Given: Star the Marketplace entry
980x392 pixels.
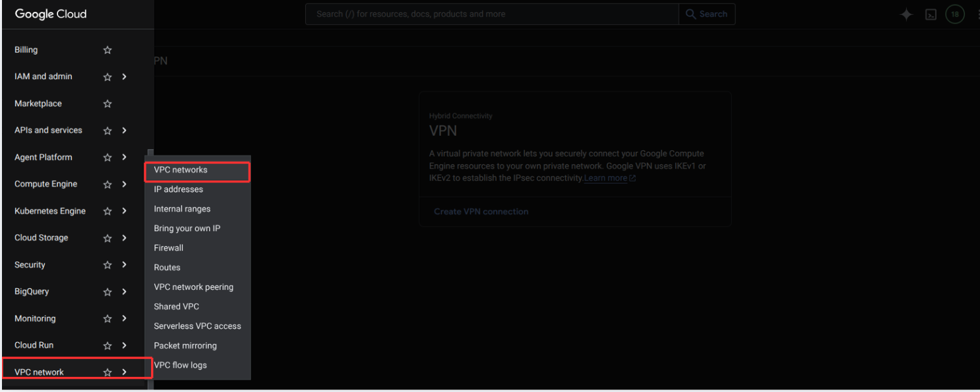Looking at the screenshot, I should [107, 104].
